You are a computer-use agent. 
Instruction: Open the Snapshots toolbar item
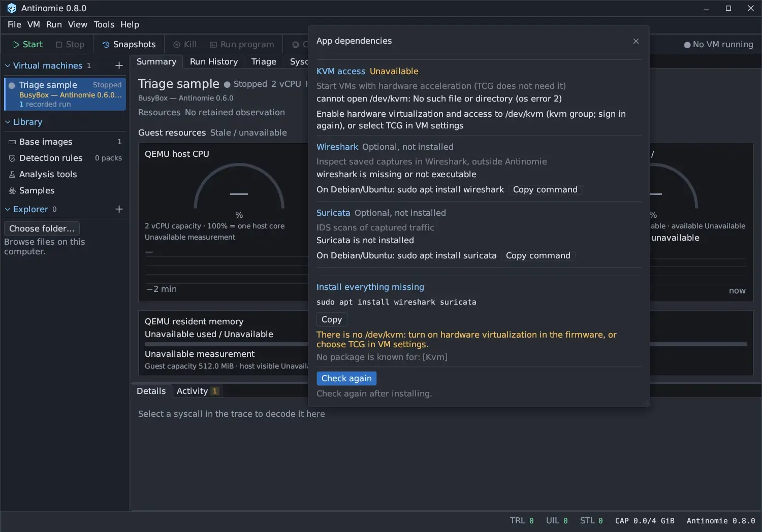[129, 44]
